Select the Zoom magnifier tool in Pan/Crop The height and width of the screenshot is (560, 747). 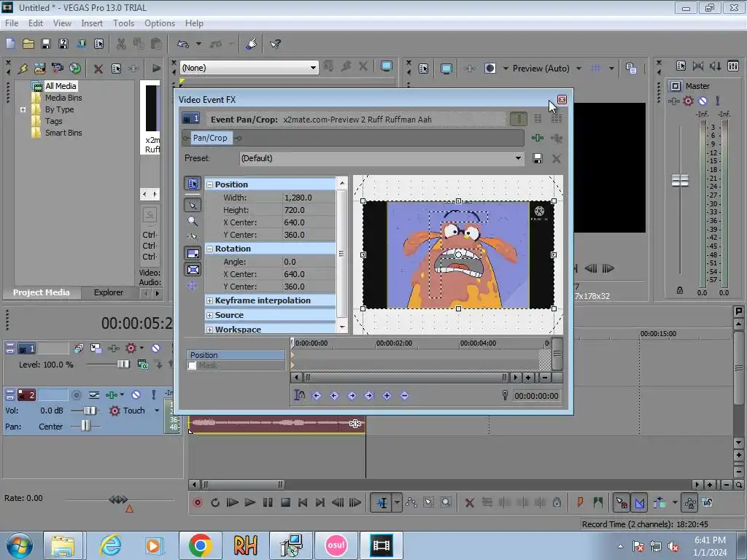click(193, 221)
